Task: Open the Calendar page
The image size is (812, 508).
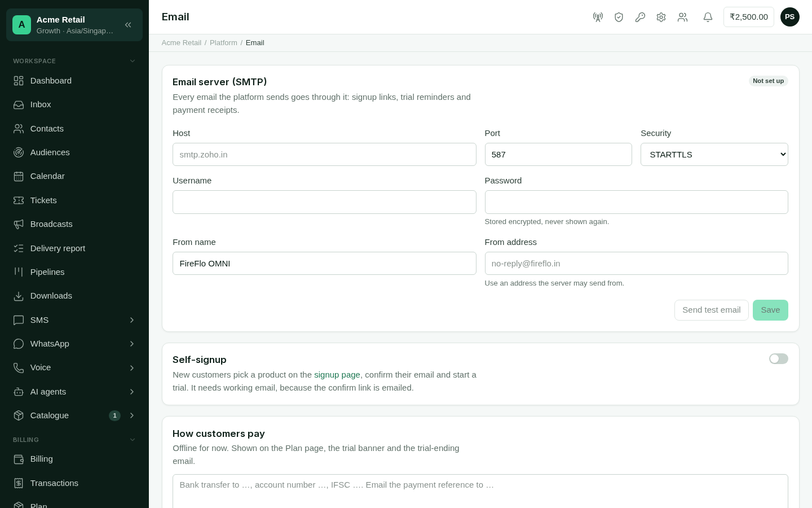Action: (74, 176)
